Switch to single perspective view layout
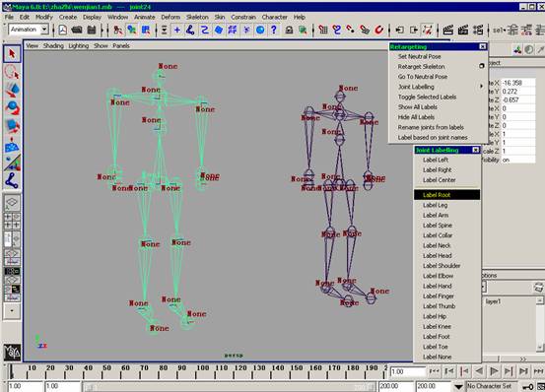545x392 pixels. [12, 203]
